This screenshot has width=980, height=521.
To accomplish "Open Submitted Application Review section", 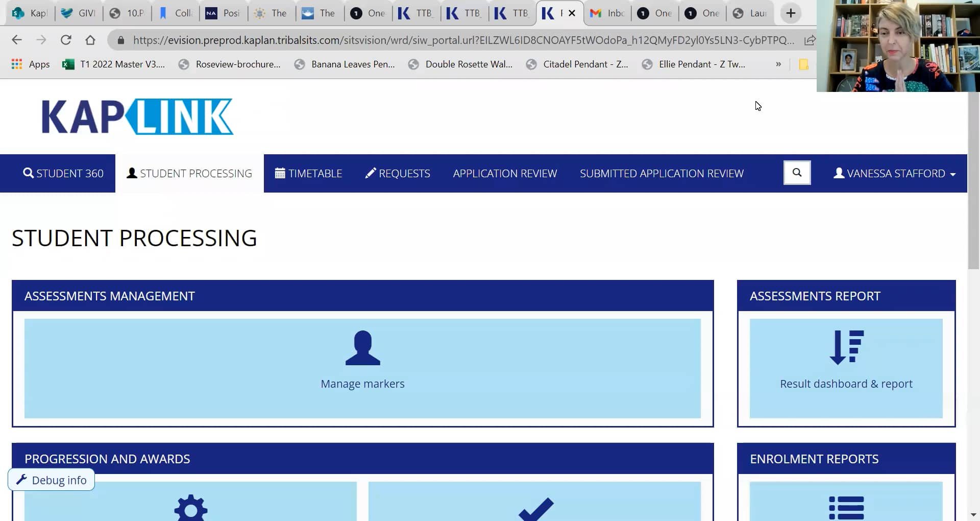I will (x=661, y=173).
